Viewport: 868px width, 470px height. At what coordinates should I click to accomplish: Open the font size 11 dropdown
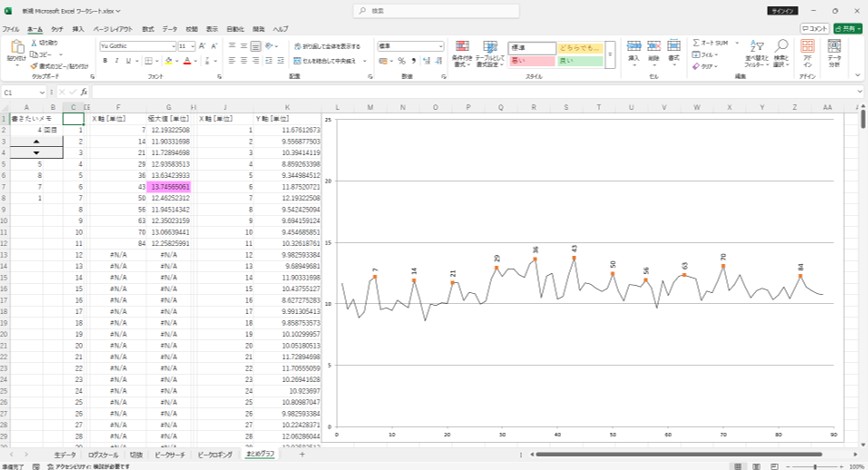point(192,46)
